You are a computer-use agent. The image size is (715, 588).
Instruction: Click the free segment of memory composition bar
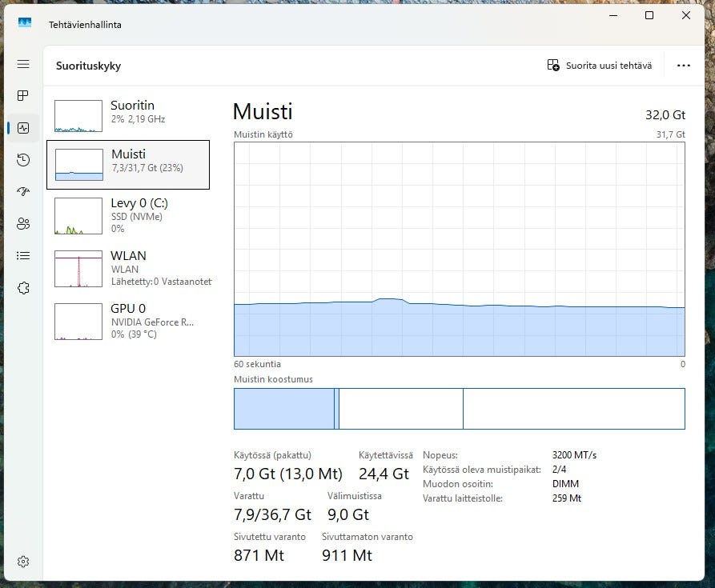(x=574, y=409)
